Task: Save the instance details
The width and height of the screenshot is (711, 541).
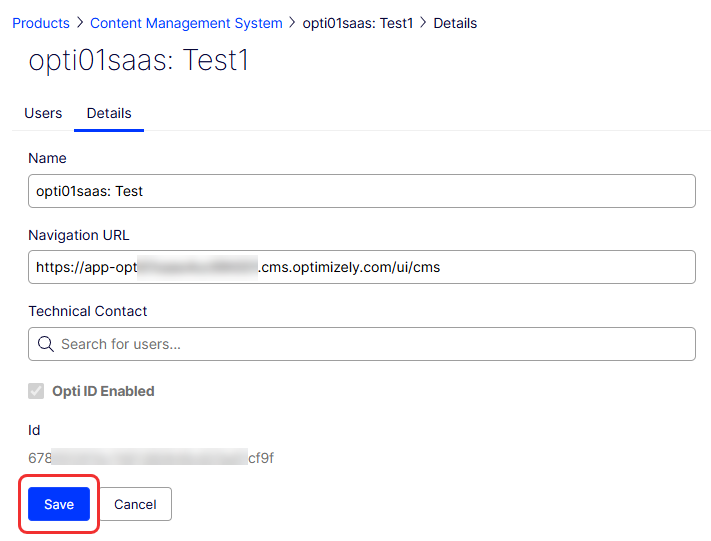Action: click(x=59, y=504)
